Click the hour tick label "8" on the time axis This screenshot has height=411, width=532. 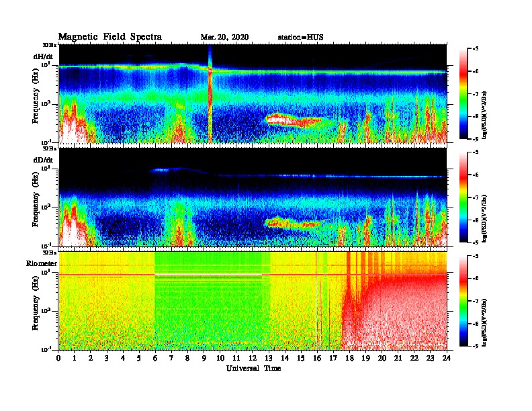coord(187,358)
